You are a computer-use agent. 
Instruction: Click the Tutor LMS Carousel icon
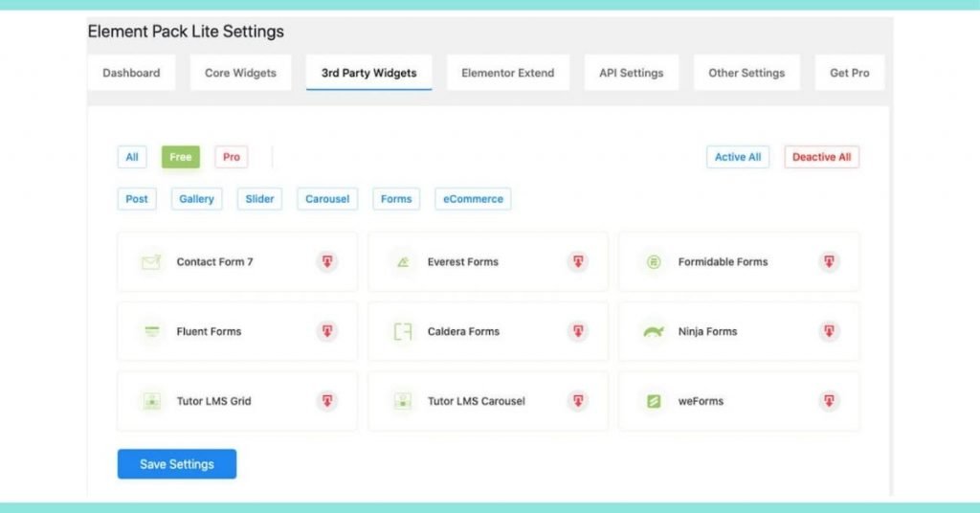click(x=403, y=400)
